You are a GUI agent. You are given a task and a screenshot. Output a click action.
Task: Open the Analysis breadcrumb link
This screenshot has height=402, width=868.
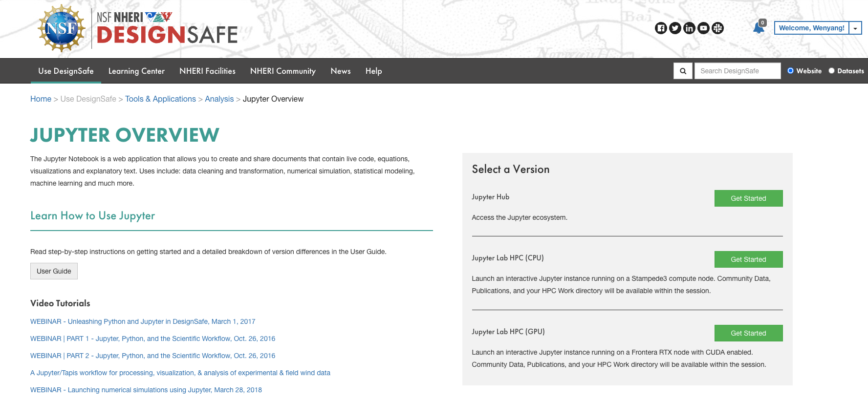pos(219,99)
